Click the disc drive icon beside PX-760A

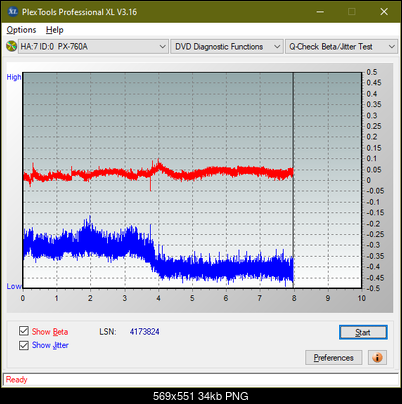coord(12,46)
